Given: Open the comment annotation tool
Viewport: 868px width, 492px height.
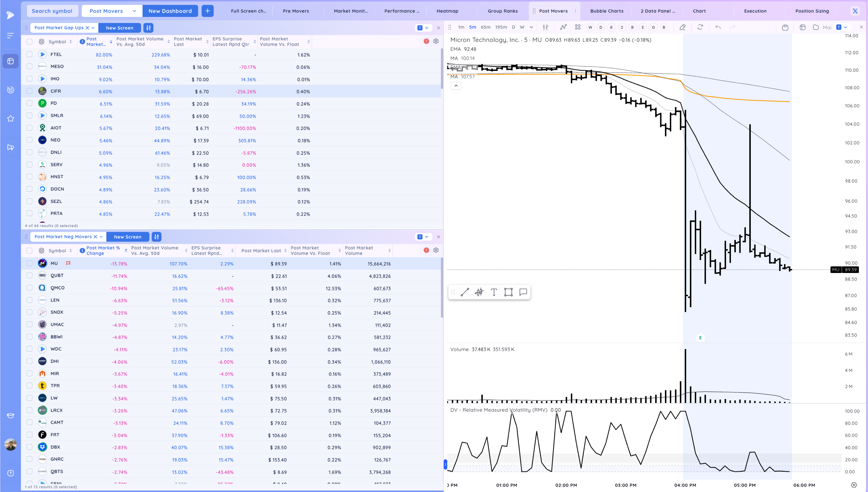Looking at the screenshot, I should tap(523, 292).
